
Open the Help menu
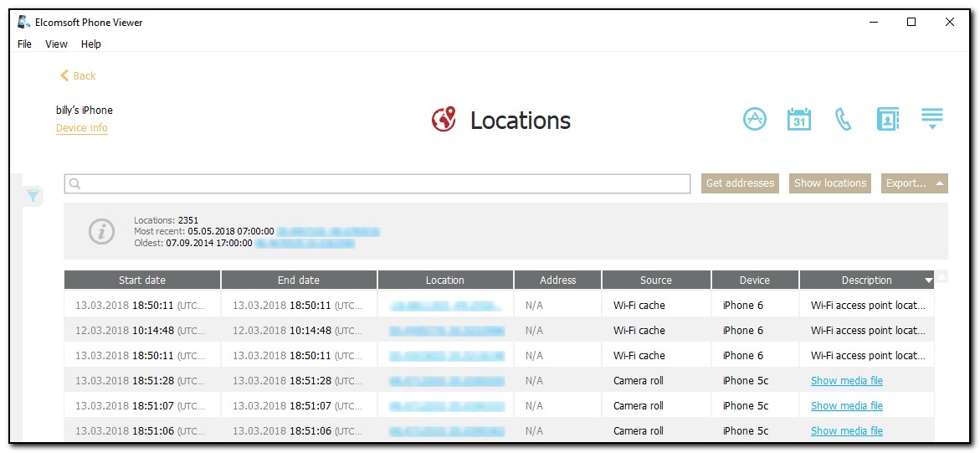[x=91, y=44]
